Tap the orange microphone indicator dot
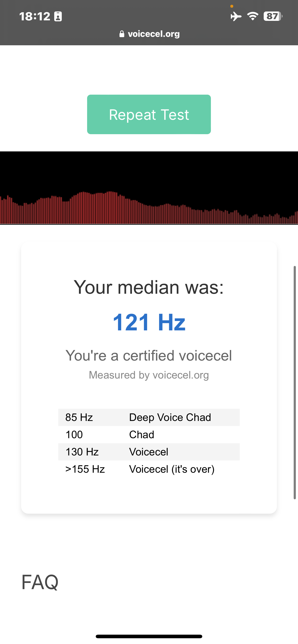 [x=232, y=6]
